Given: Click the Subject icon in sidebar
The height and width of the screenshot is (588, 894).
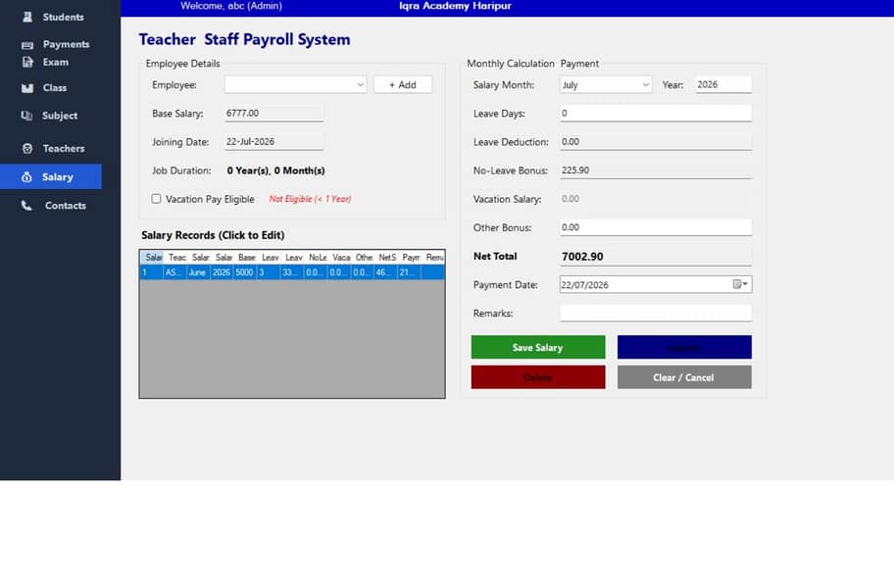Looking at the screenshot, I should point(26,116).
